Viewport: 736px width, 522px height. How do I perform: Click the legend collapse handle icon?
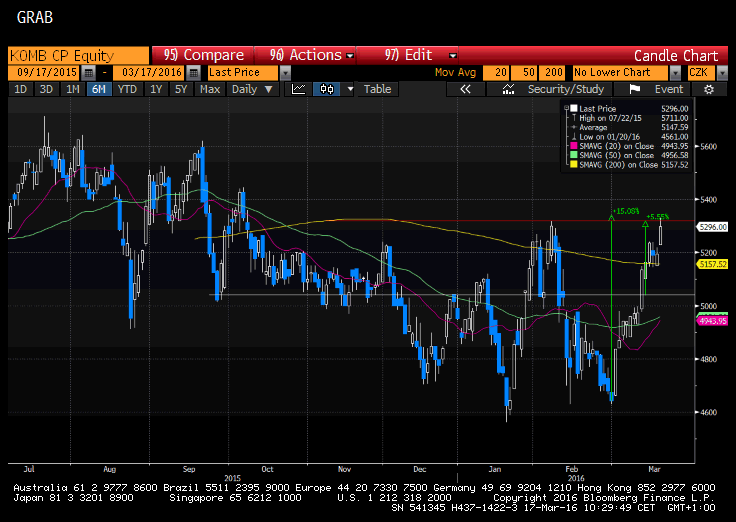click(x=567, y=108)
